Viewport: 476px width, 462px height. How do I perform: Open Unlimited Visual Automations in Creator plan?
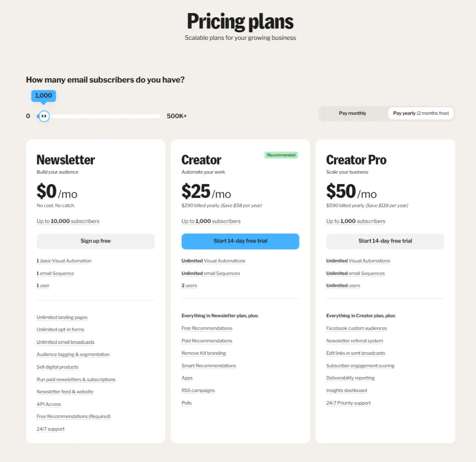(x=213, y=261)
